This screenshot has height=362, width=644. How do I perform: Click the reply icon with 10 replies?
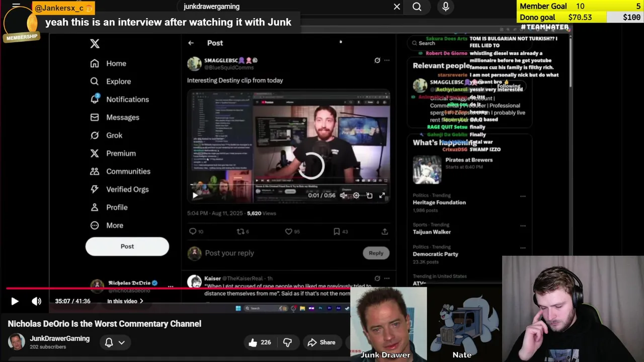(x=196, y=232)
